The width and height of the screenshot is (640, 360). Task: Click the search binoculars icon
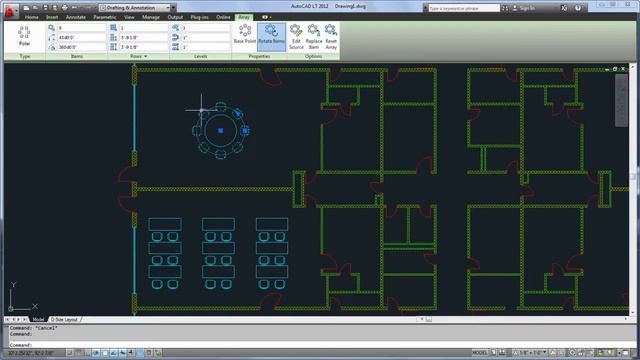click(505, 8)
